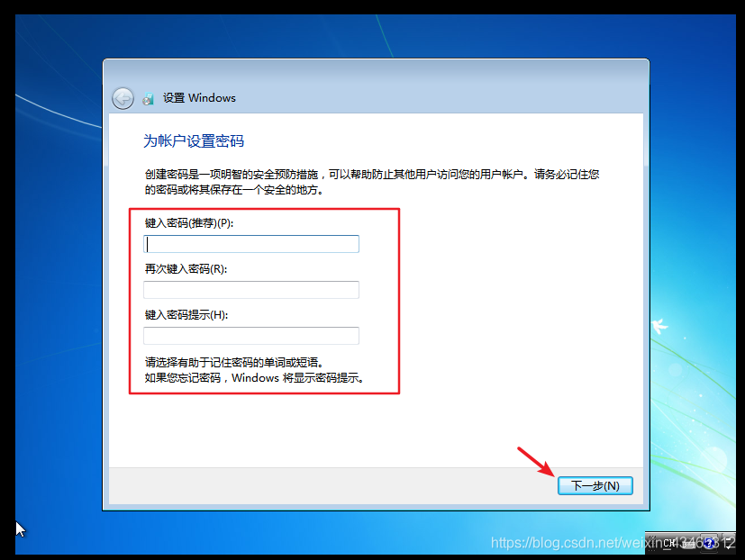Click the keyboard icon in the language bar
Viewport: 745px width, 560px height.
click(689, 545)
